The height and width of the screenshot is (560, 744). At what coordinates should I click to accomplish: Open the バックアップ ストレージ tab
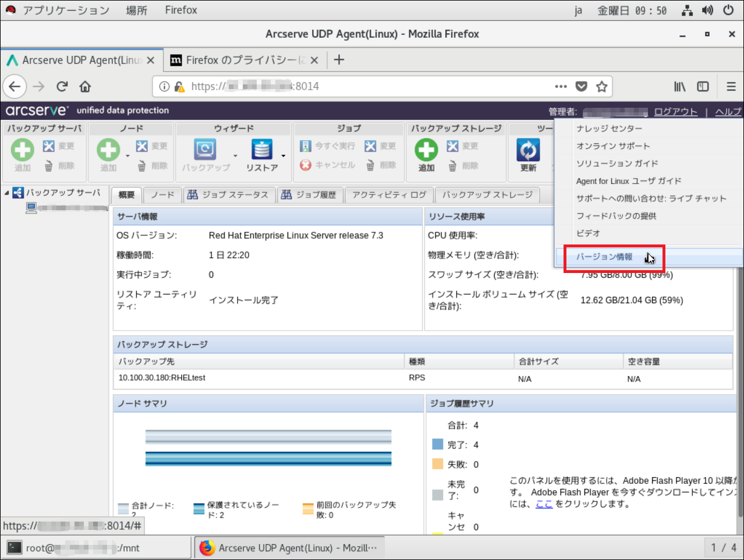(x=487, y=195)
